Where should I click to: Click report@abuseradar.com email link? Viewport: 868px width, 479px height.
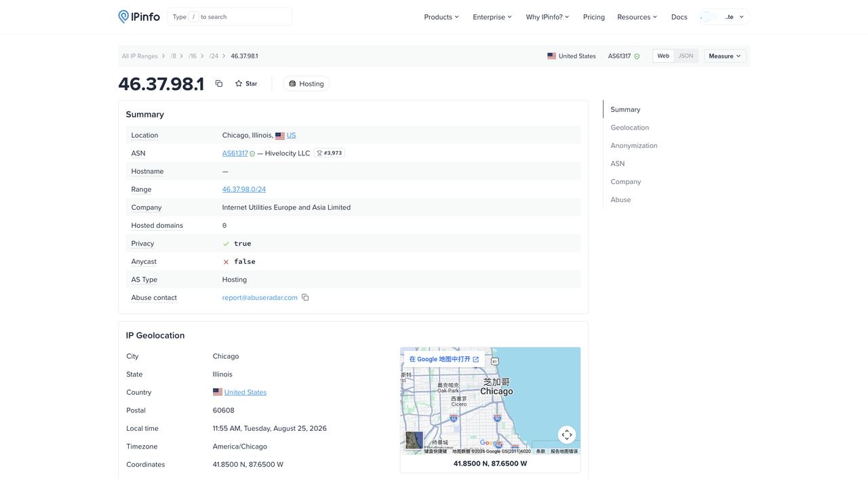[260, 297]
